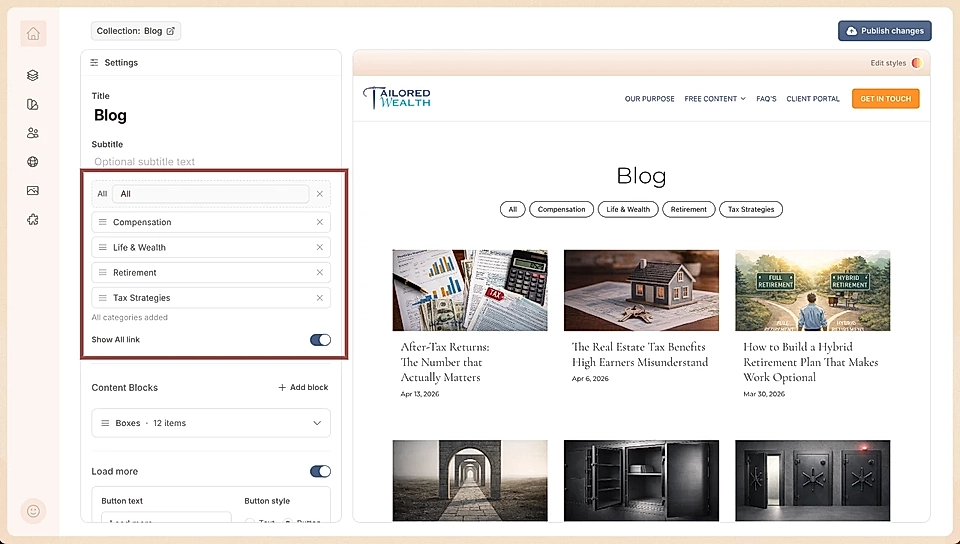
Task: Click the Blog title field
Action: (x=210, y=115)
